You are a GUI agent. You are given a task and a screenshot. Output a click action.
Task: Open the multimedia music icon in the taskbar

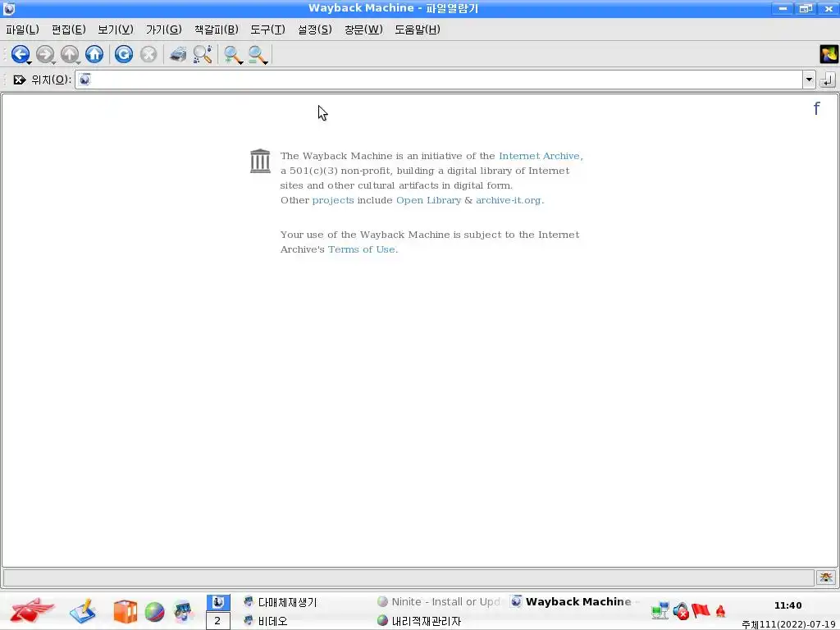(x=184, y=611)
